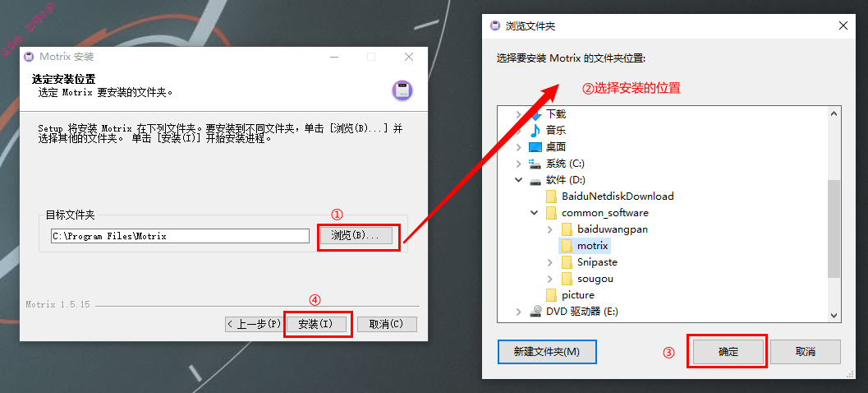Image resolution: width=868 pixels, height=393 pixels.
Task: Select the 桌面 desktop icon
Action: pyautogui.click(x=535, y=147)
